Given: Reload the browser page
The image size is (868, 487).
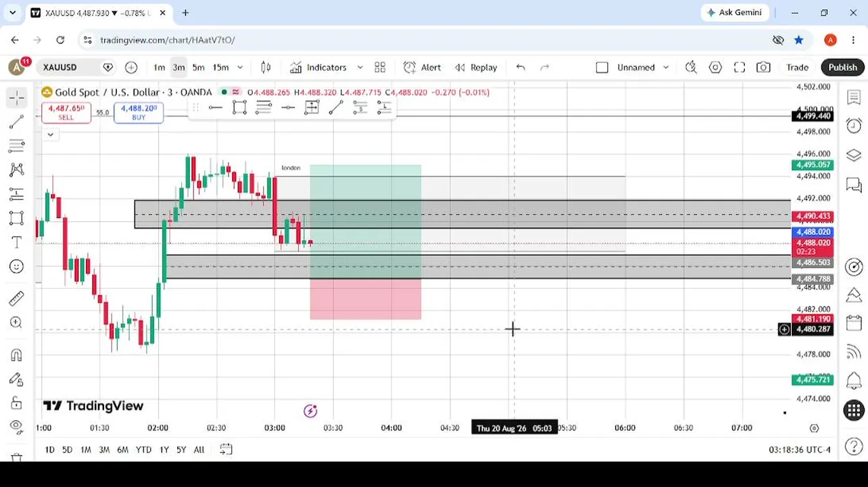Looking at the screenshot, I should click(x=60, y=40).
